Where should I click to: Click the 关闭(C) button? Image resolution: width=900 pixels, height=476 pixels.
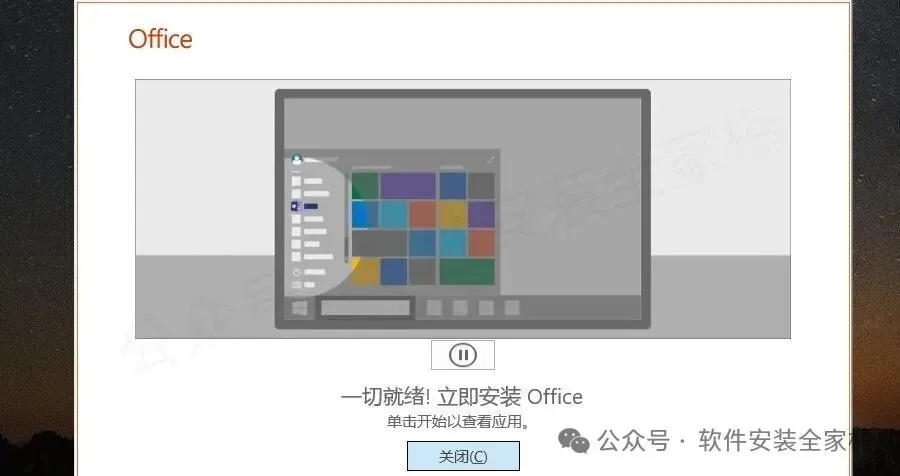[463, 456]
